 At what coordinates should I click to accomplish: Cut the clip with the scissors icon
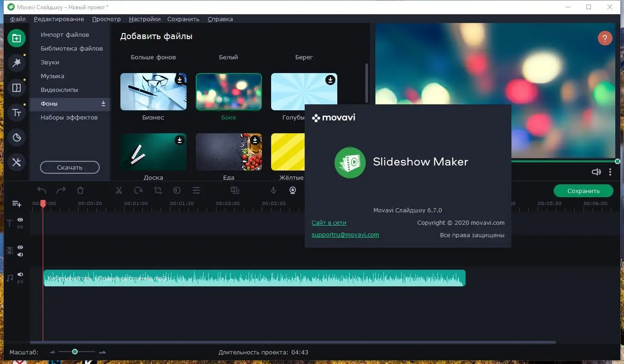119,190
